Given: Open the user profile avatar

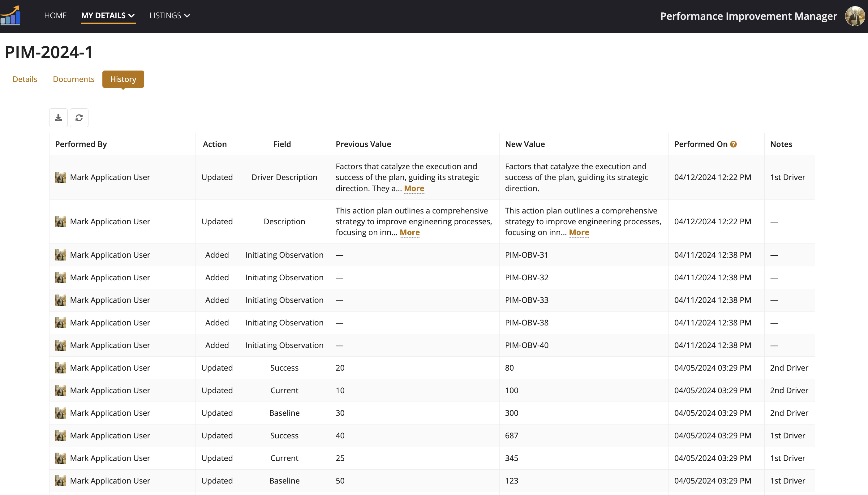Looking at the screenshot, I should 855,16.
